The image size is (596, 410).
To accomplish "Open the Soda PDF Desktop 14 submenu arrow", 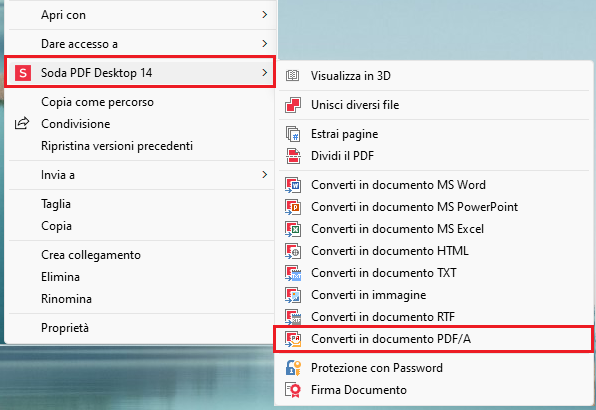I will click(265, 72).
